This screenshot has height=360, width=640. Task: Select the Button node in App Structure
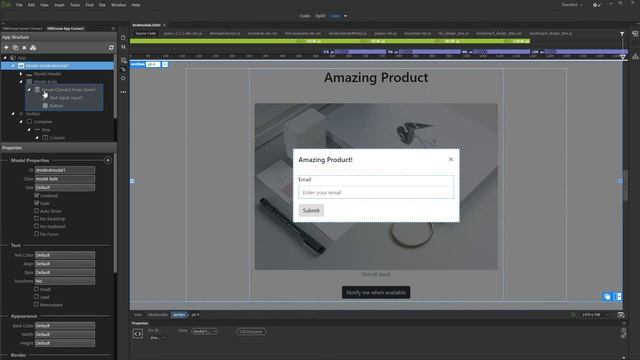point(56,106)
